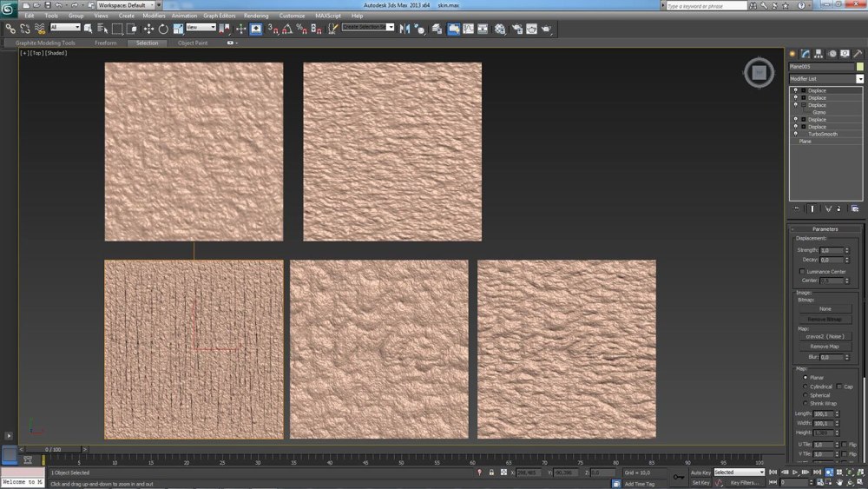Toggle the selection lock padlock icon
This screenshot has width=868, height=489.
492,472
